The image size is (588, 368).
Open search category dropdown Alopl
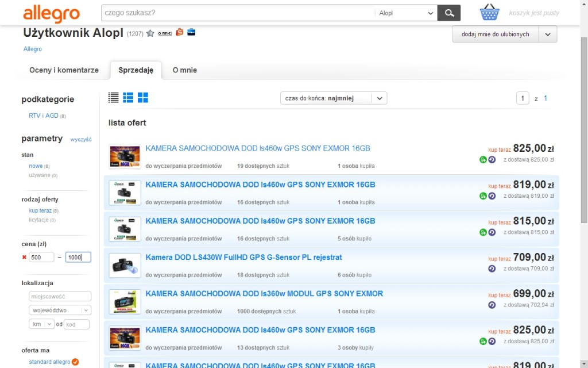point(406,13)
